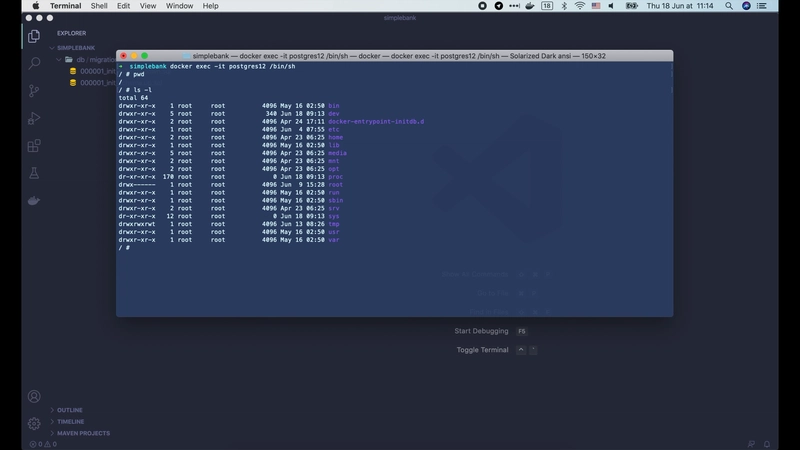Open Notification Center list icon
Image resolution: width=800 pixels, height=450 pixels.
coord(762,6)
